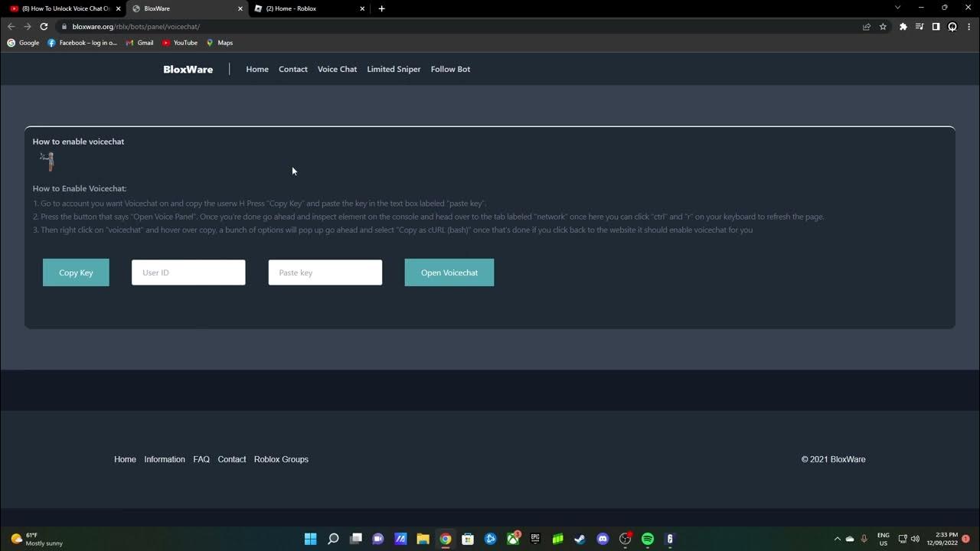Click the Copy Key button
Viewport: 980px width, 551px height.
pos(76,272)
